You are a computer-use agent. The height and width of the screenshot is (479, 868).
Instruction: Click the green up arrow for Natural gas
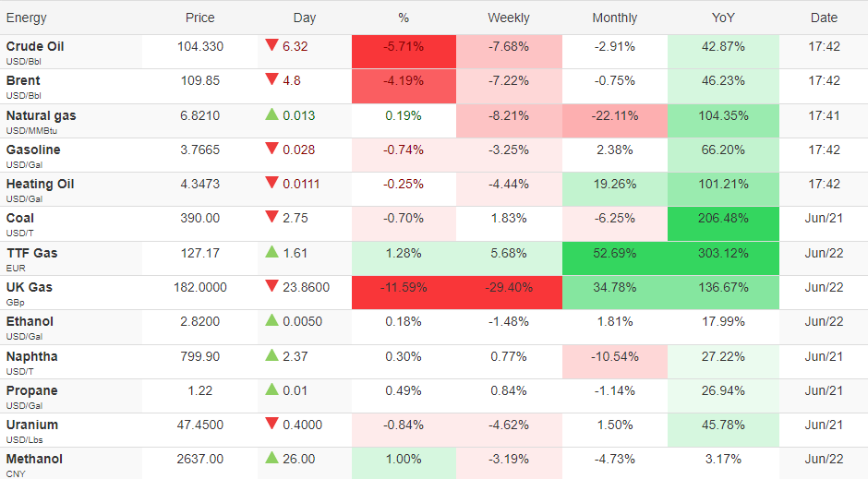point(271,114)
